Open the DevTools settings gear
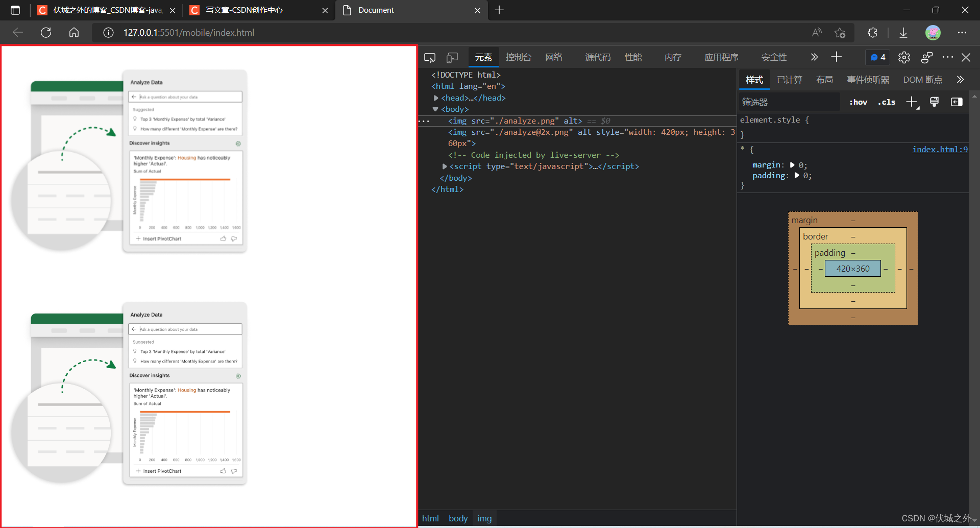980x528 pixels. tap(904, 57)
